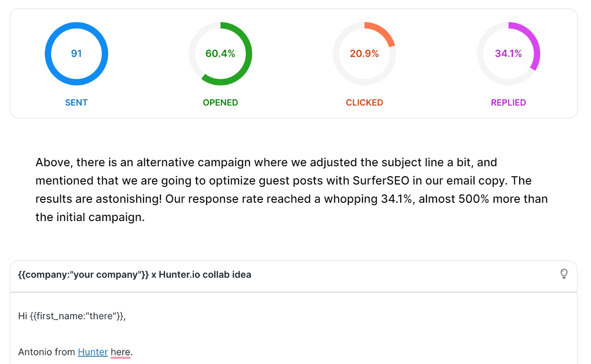591x364 pixels.
Task: Click the underlined word "here" after Hunter
Action: (x=121, y=352)
